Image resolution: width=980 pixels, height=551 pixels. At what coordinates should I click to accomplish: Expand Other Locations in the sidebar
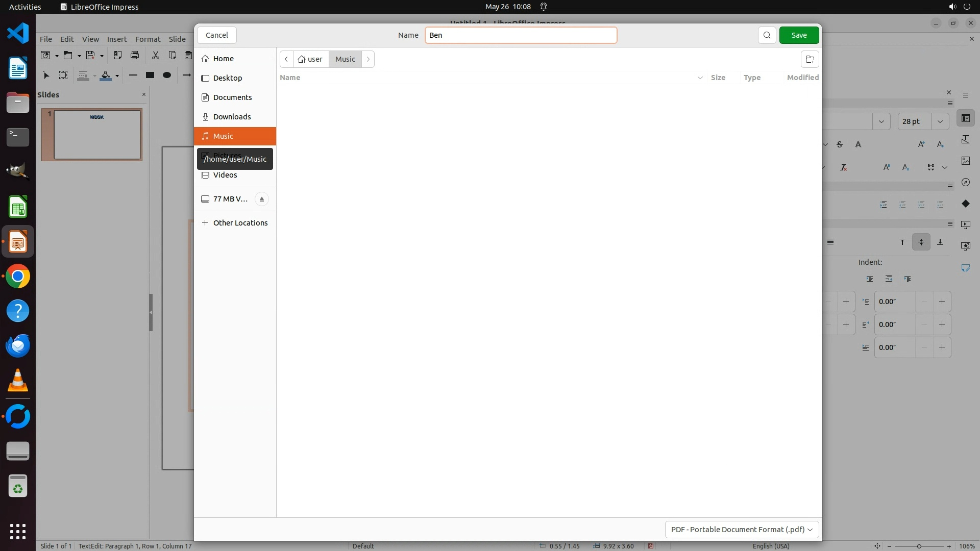pyautogui.click(x=240, y=223)
